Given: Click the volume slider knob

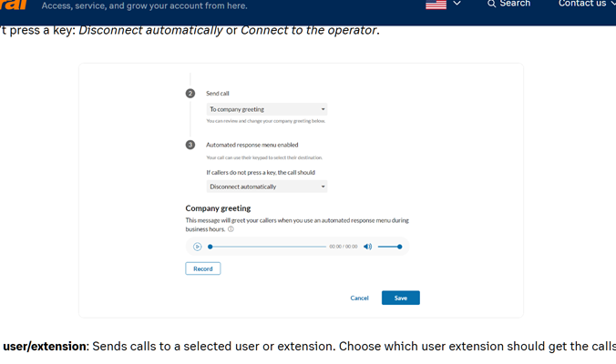Looking at the screenshot, I should coord(399,247).
